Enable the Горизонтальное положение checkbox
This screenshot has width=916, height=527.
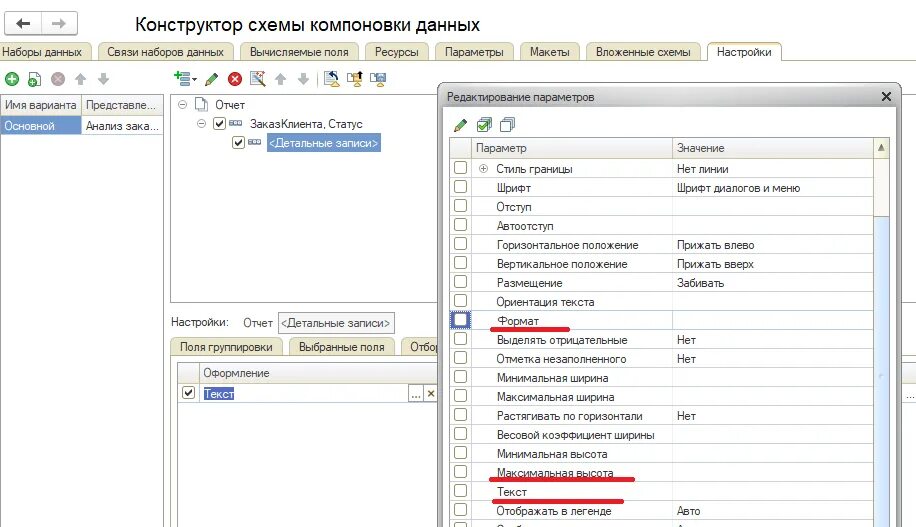pyautogui.click(x=460, y=244)
